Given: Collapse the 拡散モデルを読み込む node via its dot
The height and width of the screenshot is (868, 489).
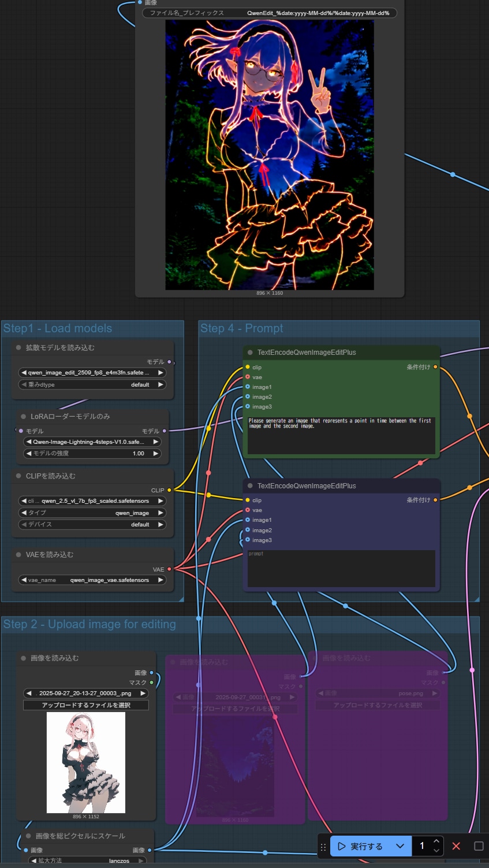Looking at the screenshot, I should [19, 348].
